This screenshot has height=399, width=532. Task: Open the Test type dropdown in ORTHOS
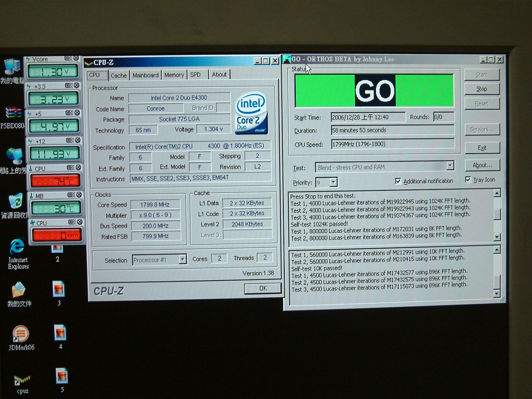coord(450,166)
